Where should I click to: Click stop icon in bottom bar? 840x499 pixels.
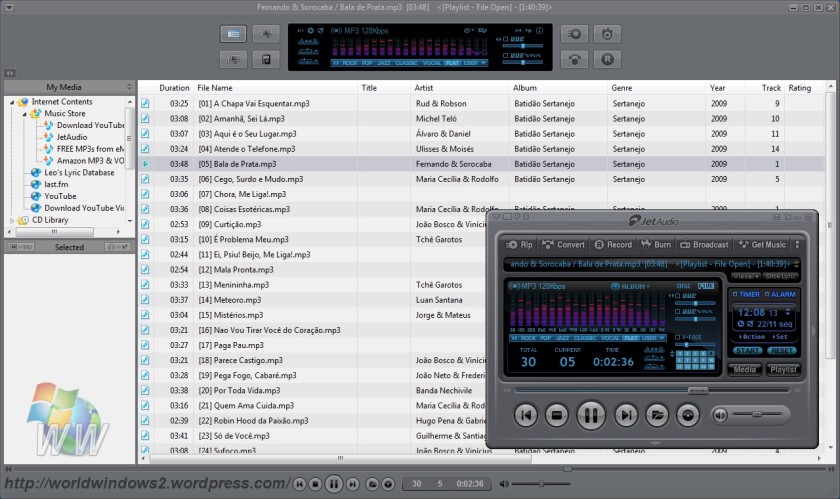[316, 484]
